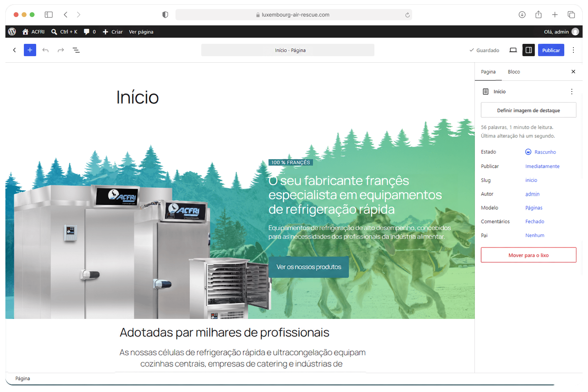Viewport: 588px width, 392px height.
Task: Open Safari downloads
Action: pyautogui.click(x=522, y=15)
